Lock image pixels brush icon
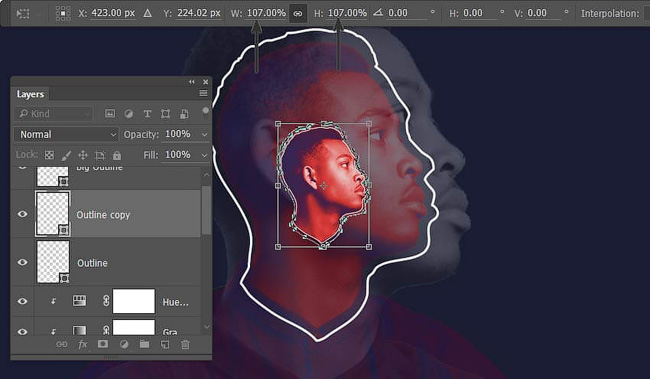The image size is (650, 379). pos(66,155)
